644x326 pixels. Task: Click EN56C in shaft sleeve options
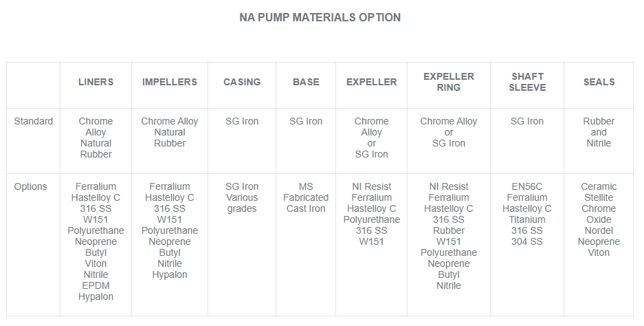(x=527, y=186)
